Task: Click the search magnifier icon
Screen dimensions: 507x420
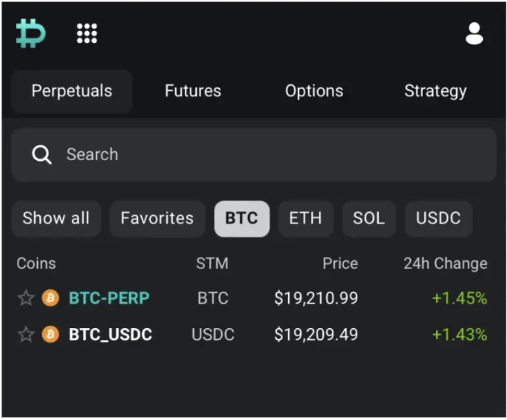Action: [x=41, y=154]
